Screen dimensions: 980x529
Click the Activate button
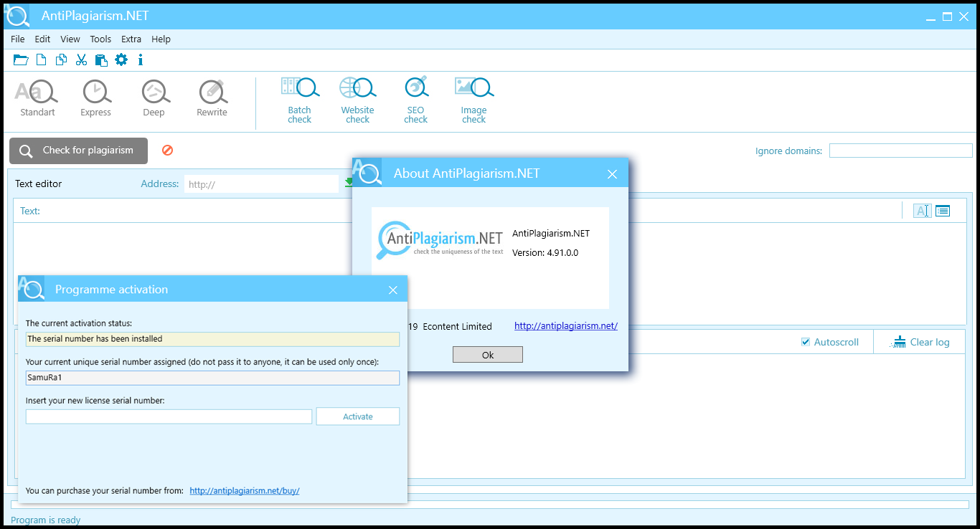[x=358, y=416]
